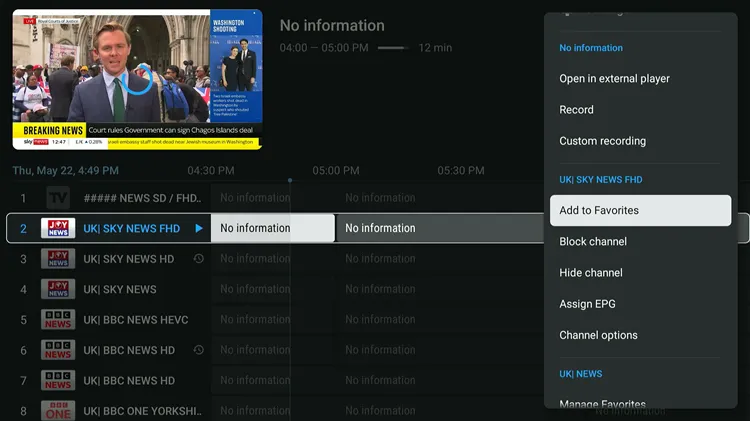The width and height of the screenshot is (750, 421).
Task: Click the catch-up history icon on UK| SKY NEWS HD
Action: tap(199, 259)
